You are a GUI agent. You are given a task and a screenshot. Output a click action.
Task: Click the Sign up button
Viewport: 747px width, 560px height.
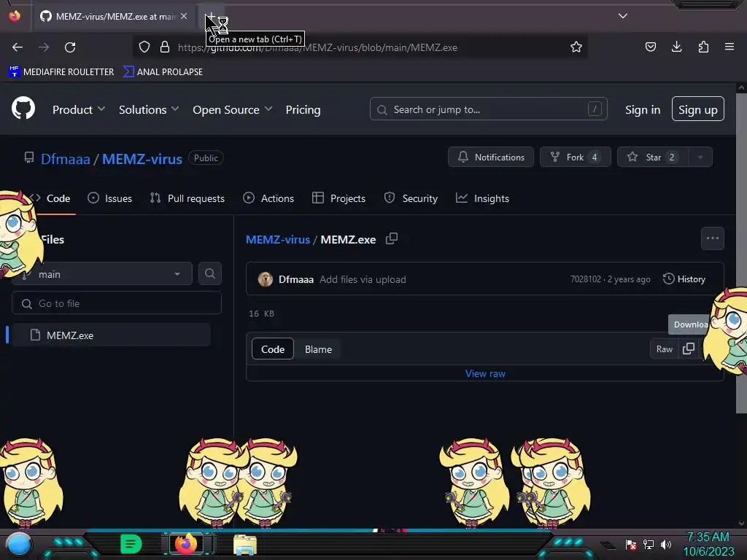tap(697, 109)
